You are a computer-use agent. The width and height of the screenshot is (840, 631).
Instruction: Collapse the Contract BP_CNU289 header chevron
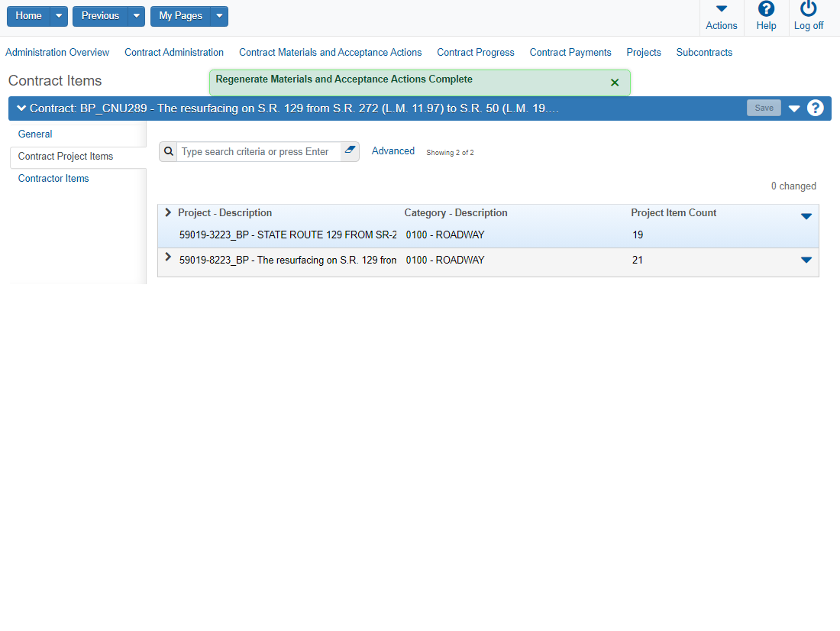pyautogui.click(x=21, y=108)
